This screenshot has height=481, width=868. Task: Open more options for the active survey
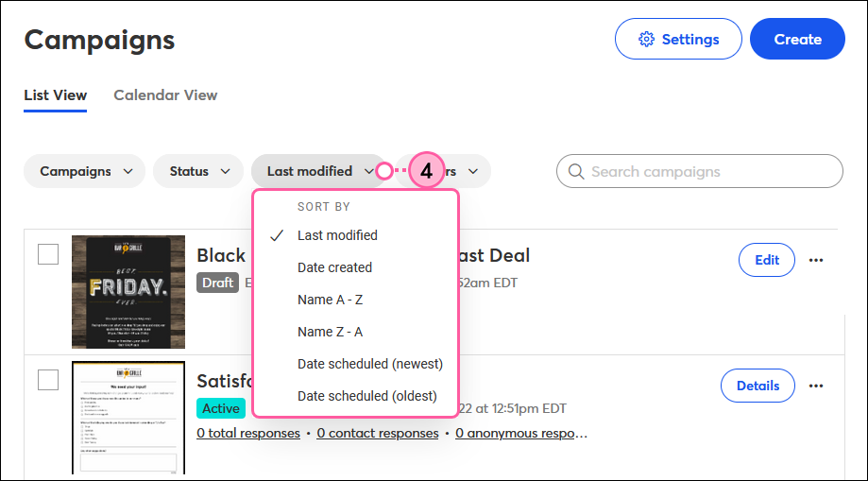pyautogui.click(x=816, y=386)
